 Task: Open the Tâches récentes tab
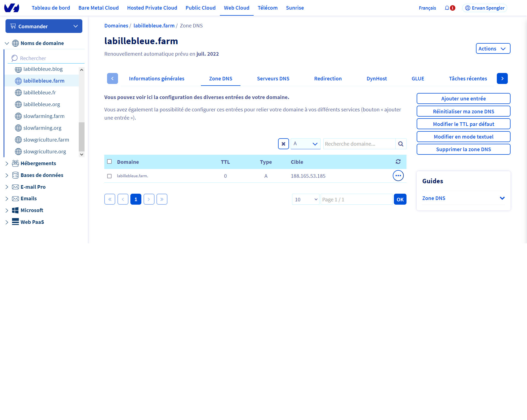click(x=468, y=79)
